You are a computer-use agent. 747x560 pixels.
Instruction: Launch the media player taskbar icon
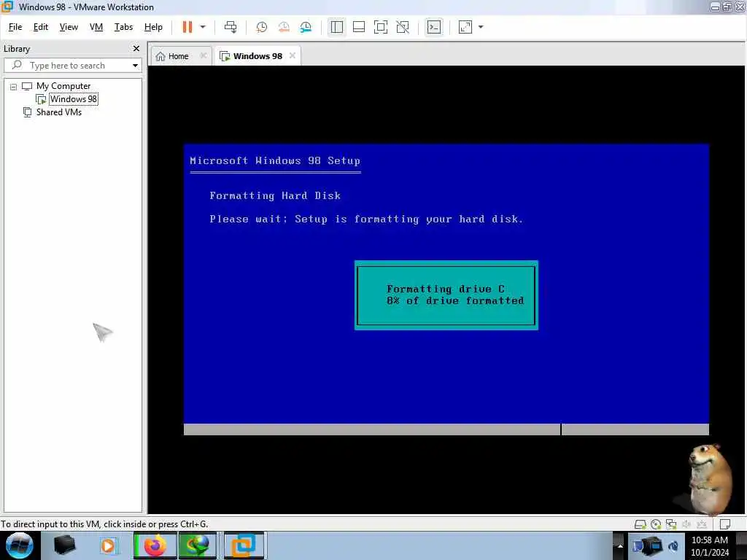click(108, 545)
